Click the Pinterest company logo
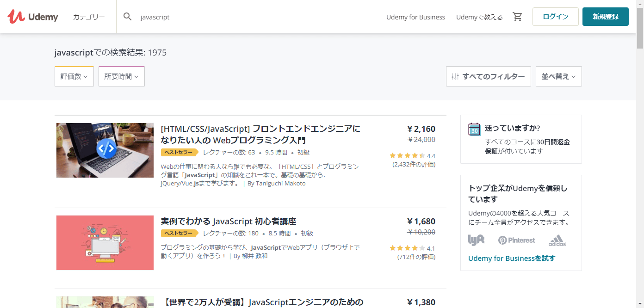The height and width of the screenshot is (308, 644). click(516, 240)
